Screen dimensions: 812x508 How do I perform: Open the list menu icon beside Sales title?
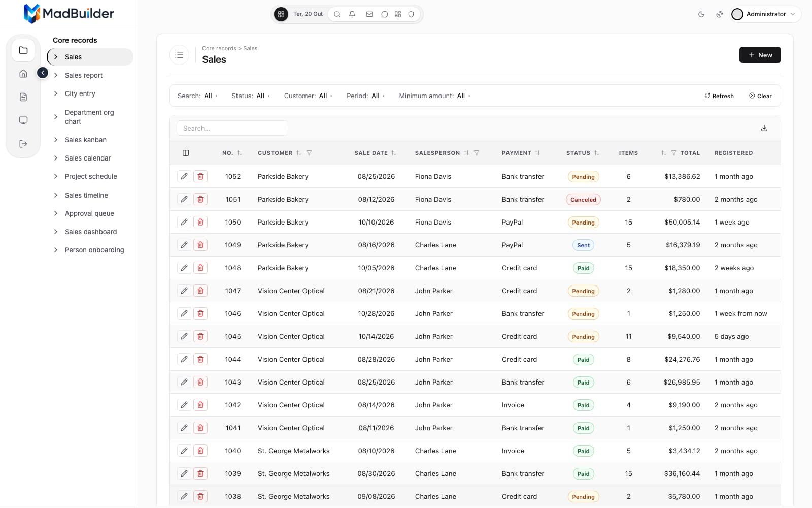click(179, 55)
